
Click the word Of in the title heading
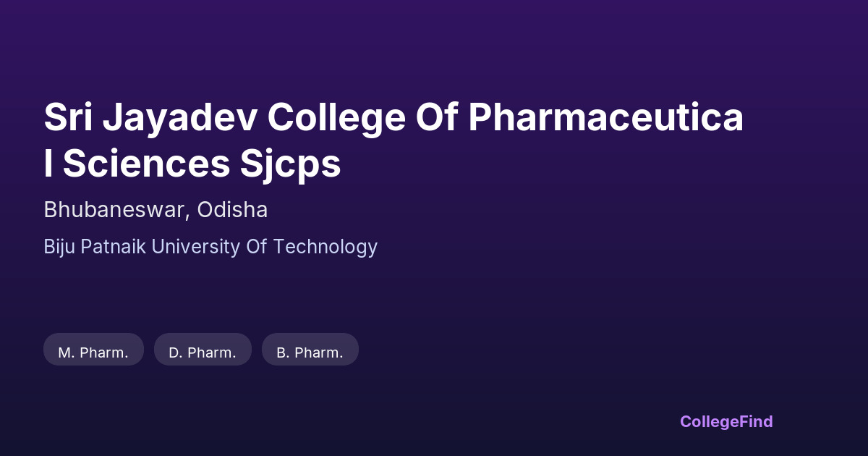(436, 119)
